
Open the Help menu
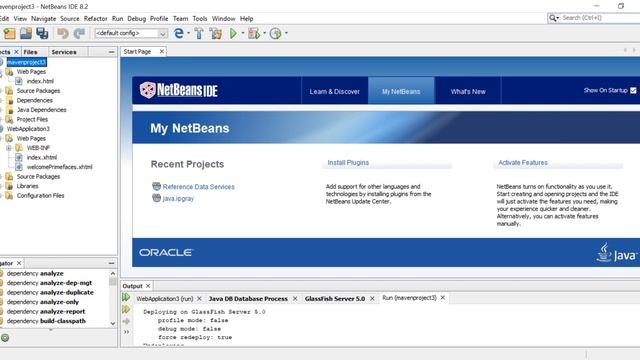(247, 19)
